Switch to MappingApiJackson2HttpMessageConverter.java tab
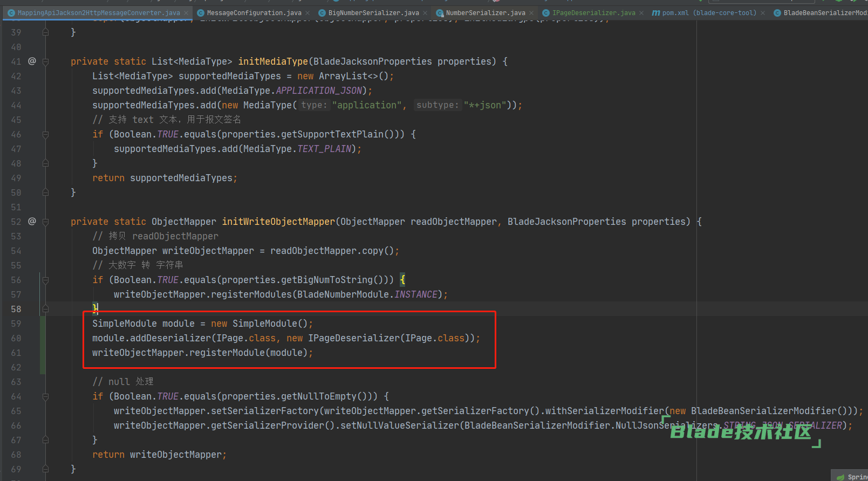The height and width of the screenshot is (481, 868). point(99,12)
